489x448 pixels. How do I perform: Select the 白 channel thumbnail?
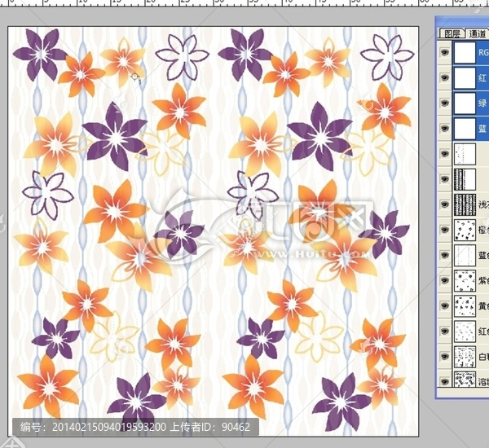click(465, 356)
